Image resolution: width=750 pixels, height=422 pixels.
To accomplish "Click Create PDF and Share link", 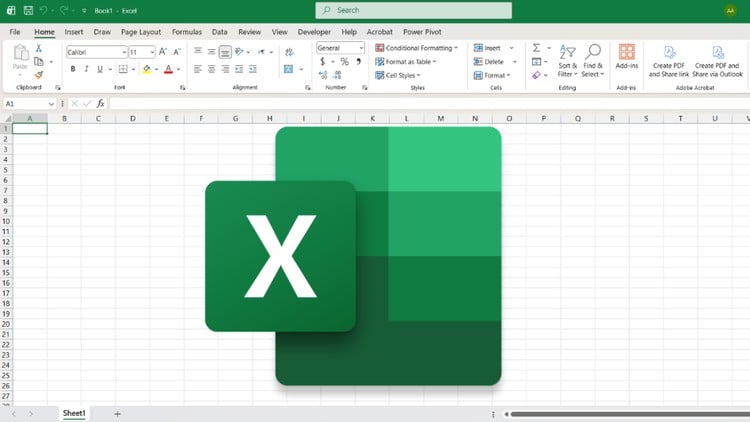I will pyautogui.click(x=669, y=61).
